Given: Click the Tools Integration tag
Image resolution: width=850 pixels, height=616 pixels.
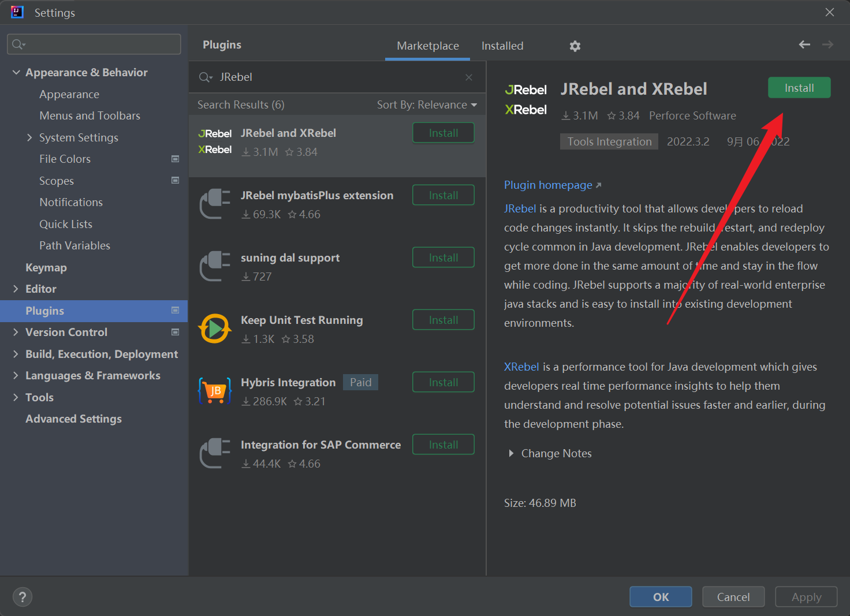Looking at the screenshot, I should (609, 141).
